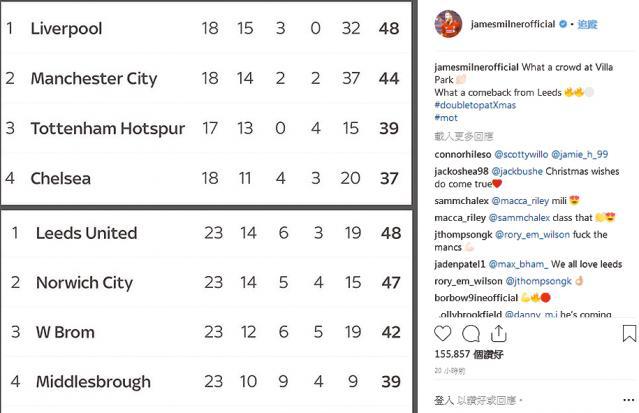639x413 pixels.
Task: Open the three-dot more options menu
Action: [x=629, y=400]
